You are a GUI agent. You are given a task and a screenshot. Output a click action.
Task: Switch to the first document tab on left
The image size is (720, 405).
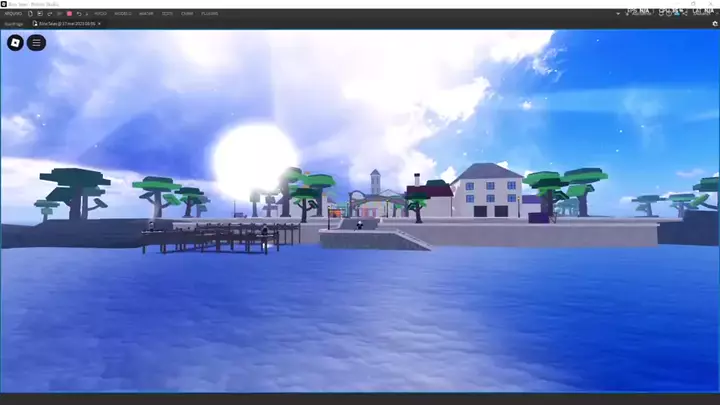(x=13, y=23)
